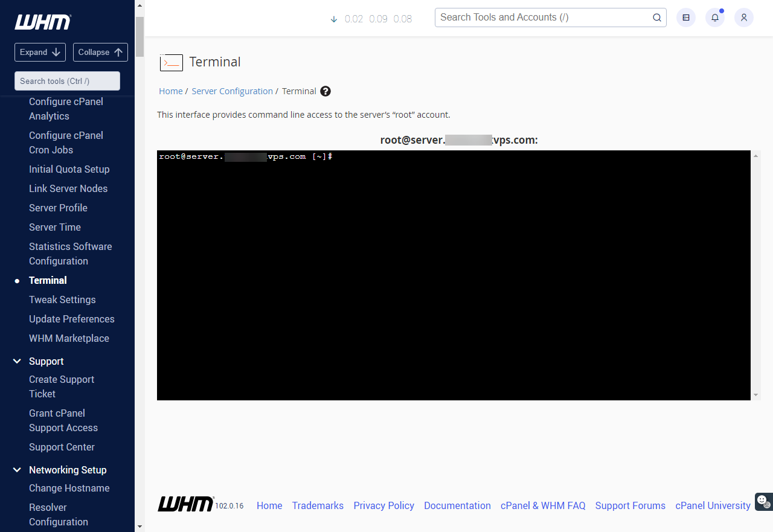Expand all sidebar menu sections
The image size is (773, 532).
click(x=40, y=52)
